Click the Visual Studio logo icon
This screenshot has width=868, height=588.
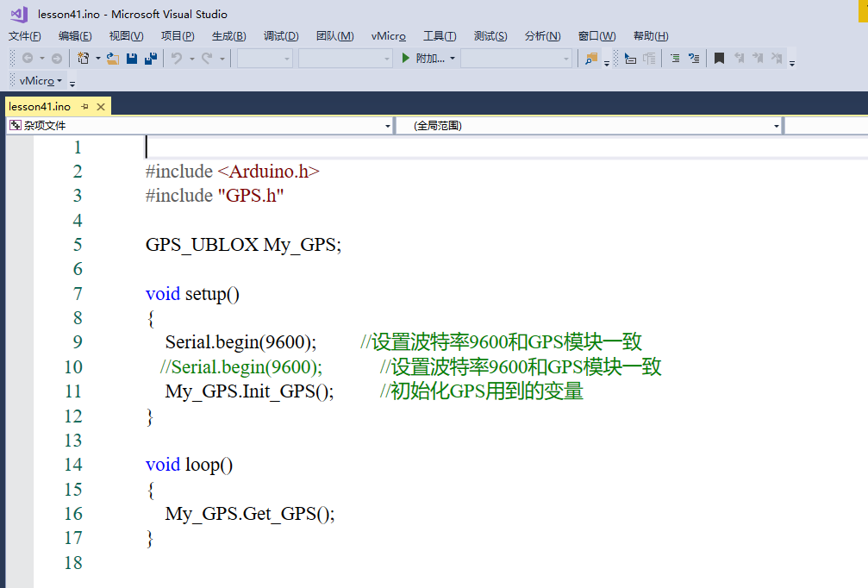(17, 14)
